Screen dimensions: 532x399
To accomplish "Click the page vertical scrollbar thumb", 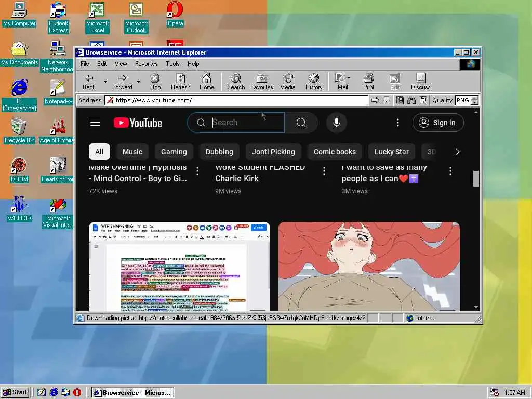I will pos(476,179).
